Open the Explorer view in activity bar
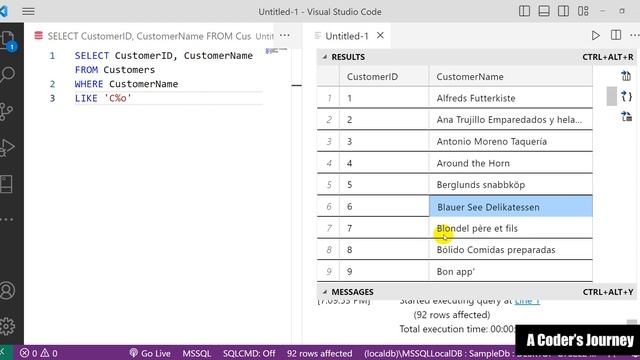The width and height of the screenshot is (640, 360). 7,41
